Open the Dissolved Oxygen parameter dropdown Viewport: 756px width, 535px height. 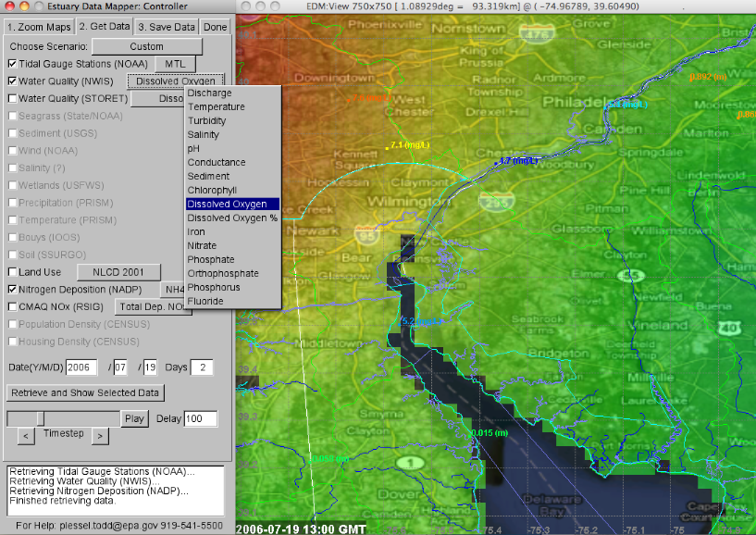pyautogui.click(x=175, y=81)
